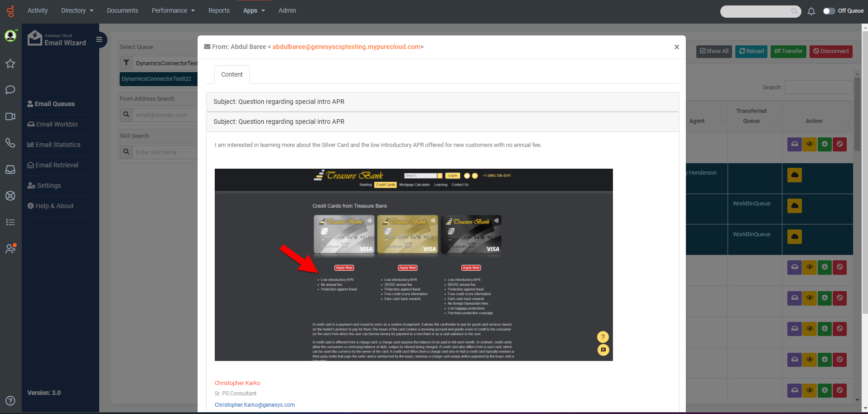Select the favorites star icon in the sidebar
This screenshot has width=868, height=414.
click(10, 63)
